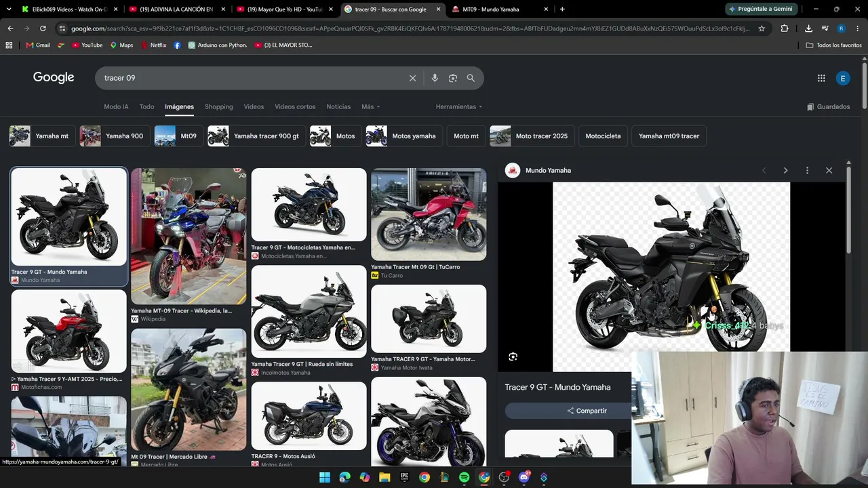Bookmark this page with the star icon

click(x=762, y=28)
